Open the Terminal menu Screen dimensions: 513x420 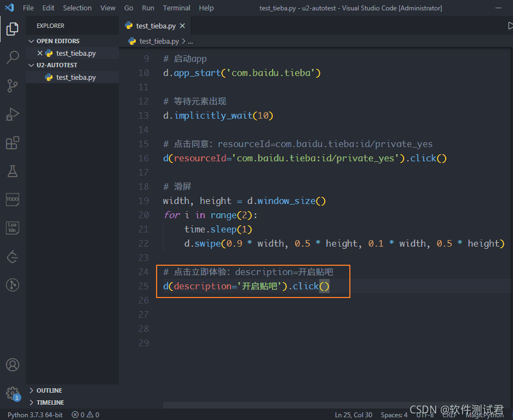[x=176, y=8]
